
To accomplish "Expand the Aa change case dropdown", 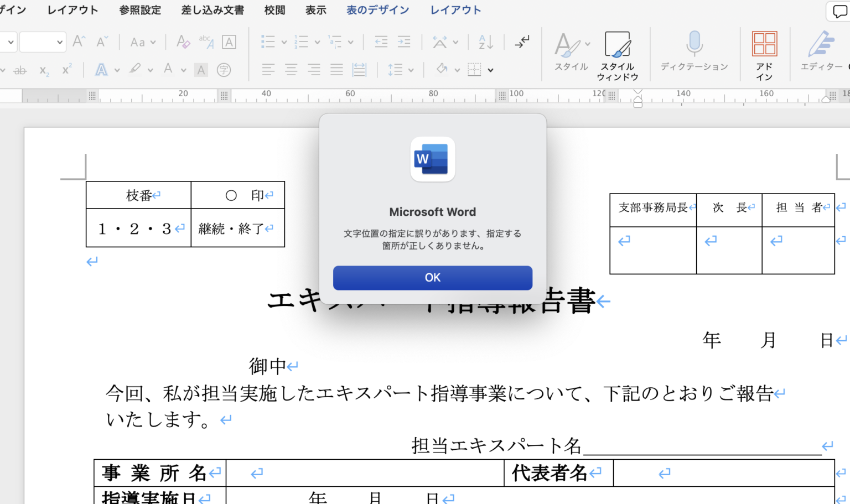I will [143, 42].
